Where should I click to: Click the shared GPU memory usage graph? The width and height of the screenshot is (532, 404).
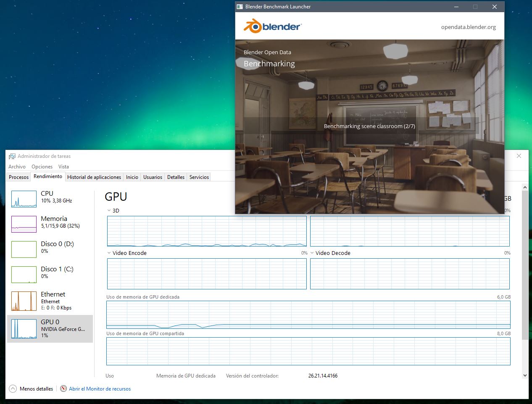coord(308,351)
